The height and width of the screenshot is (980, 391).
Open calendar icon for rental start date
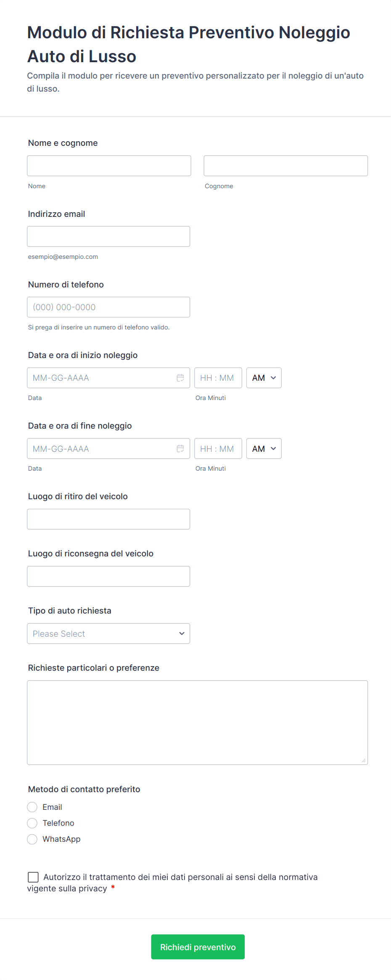point(180,378)
